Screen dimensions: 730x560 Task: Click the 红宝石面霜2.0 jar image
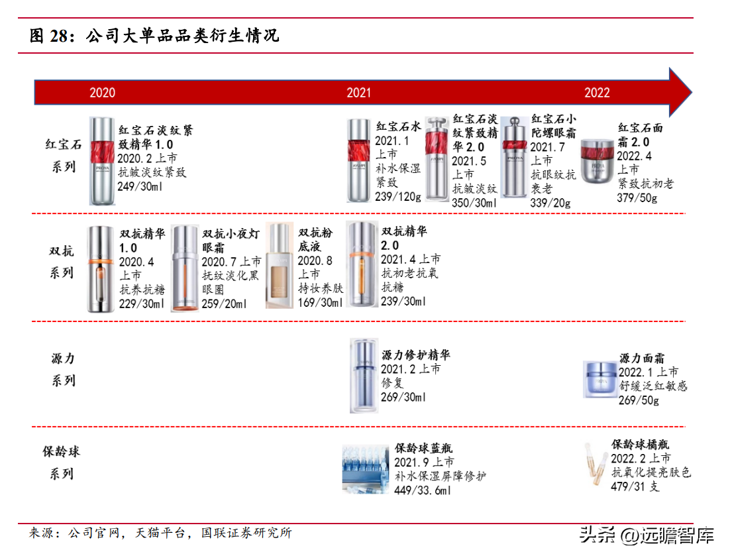click(x=598, y=161)
